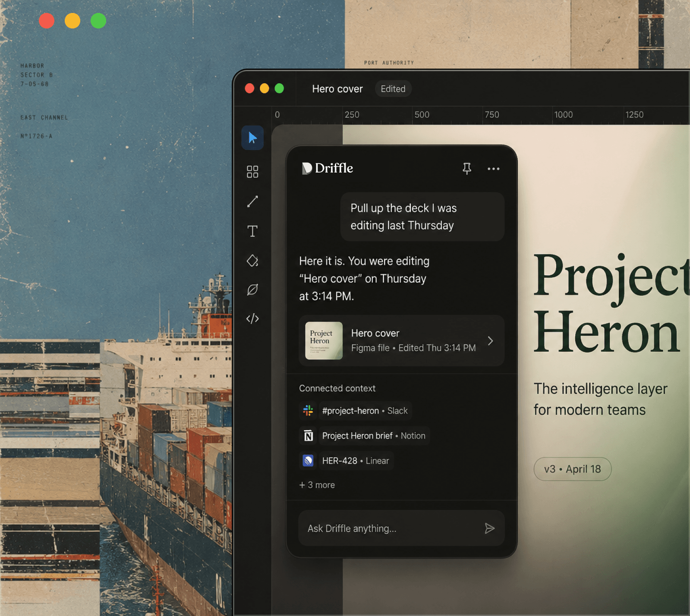Open the code view tool
The height and width of the screenshot is (616, 690).
252,319
